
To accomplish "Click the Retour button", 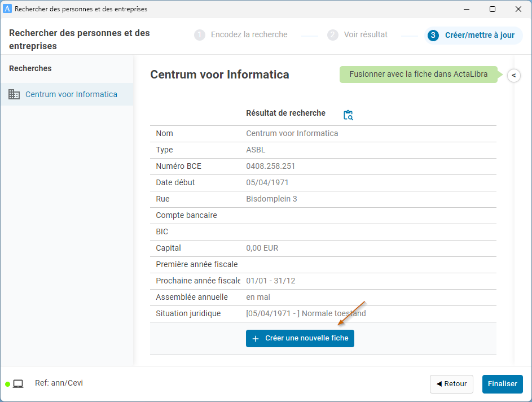I will pyautogui.click(x=451, y=384).
